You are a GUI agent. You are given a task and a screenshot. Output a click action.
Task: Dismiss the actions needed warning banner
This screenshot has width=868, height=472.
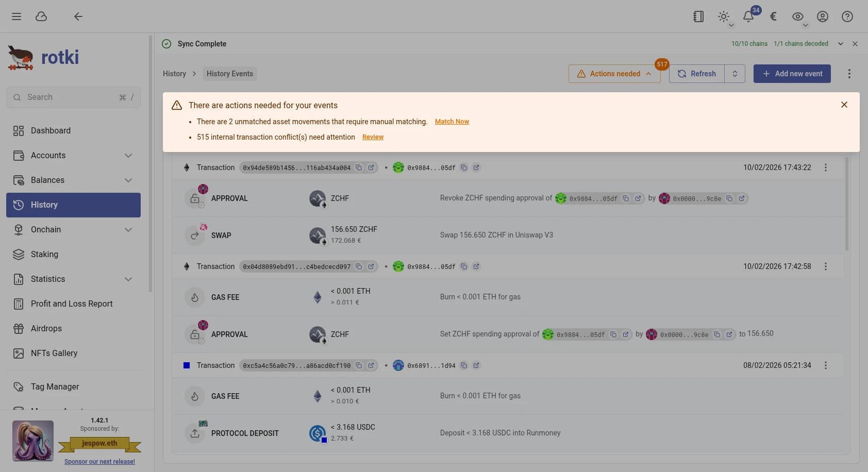point(844,105)
